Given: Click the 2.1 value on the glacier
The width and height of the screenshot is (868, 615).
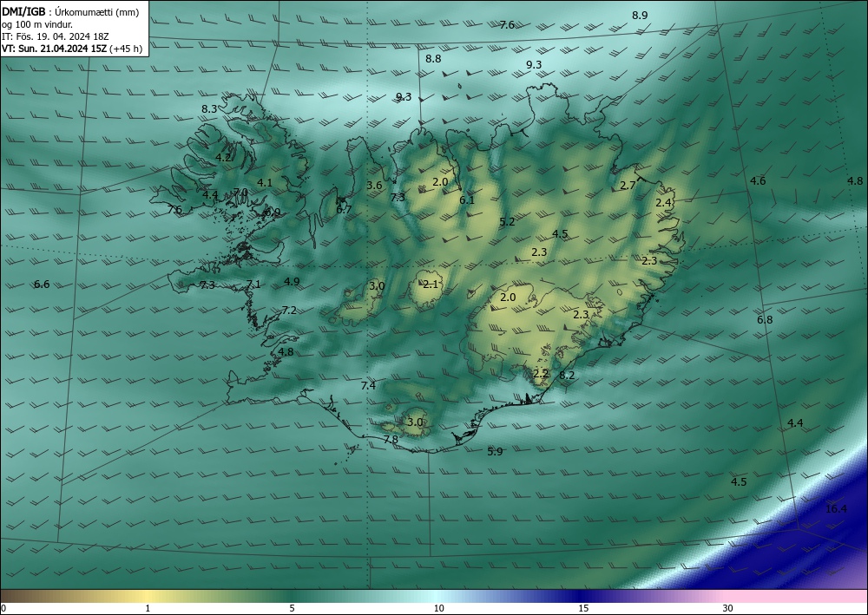Looking at the screenshot, I should tap(431, 285).
